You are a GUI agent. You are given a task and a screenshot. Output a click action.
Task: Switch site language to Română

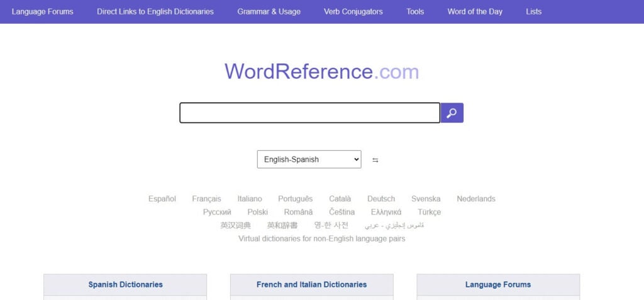pos(298,212)
